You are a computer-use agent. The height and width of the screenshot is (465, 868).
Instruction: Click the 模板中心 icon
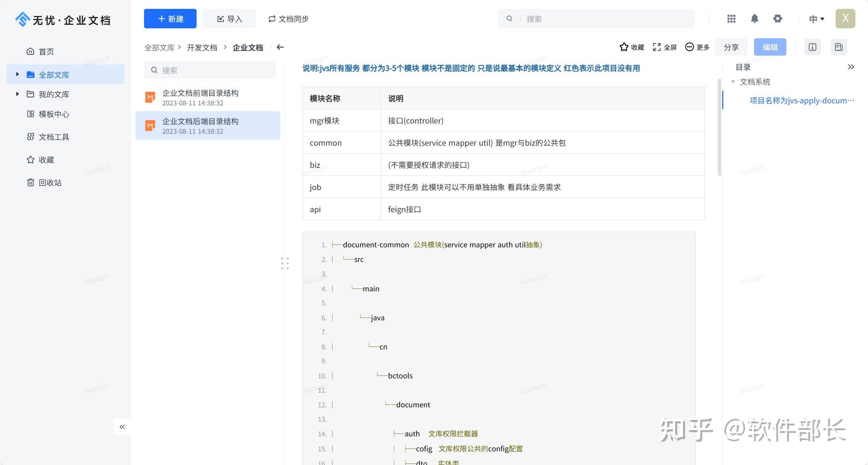(x=30, y=114)
